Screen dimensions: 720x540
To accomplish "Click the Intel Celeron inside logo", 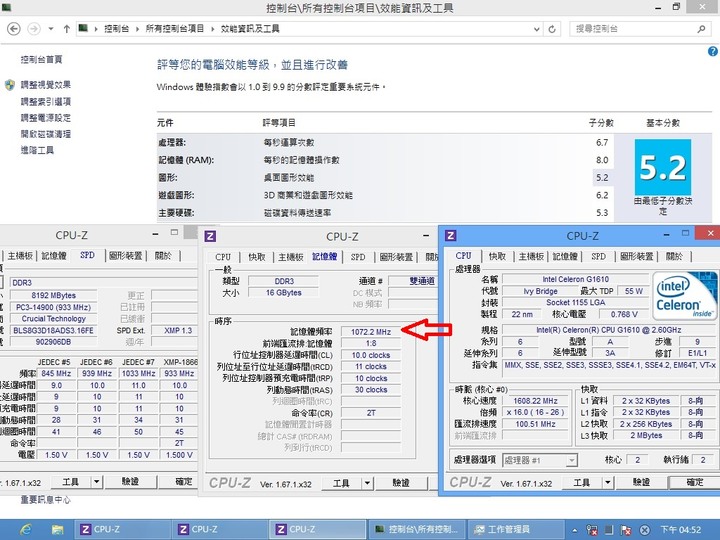I will pos(684,297).
